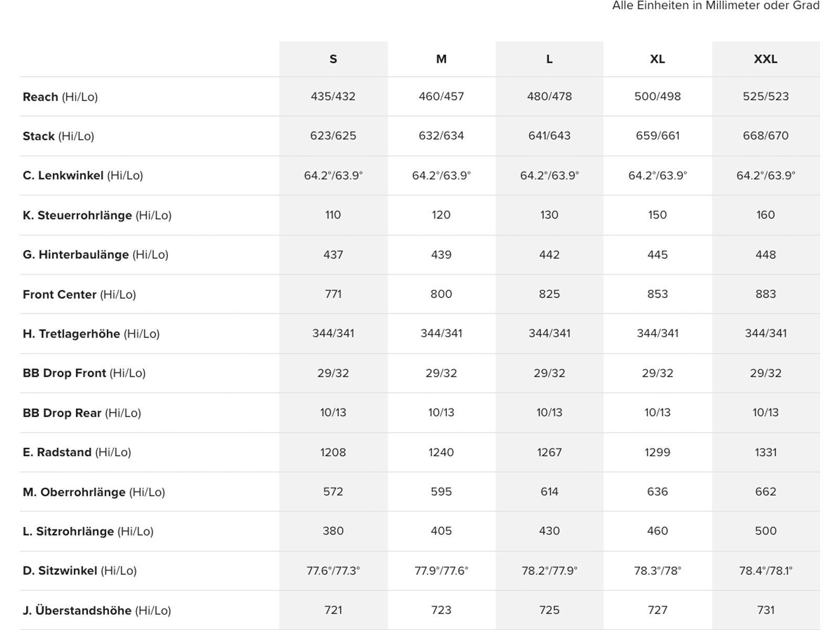Select the L. Sitzrohrlänge row label
The height and width of the screenshot is (630, 840).
click(88, 532)
